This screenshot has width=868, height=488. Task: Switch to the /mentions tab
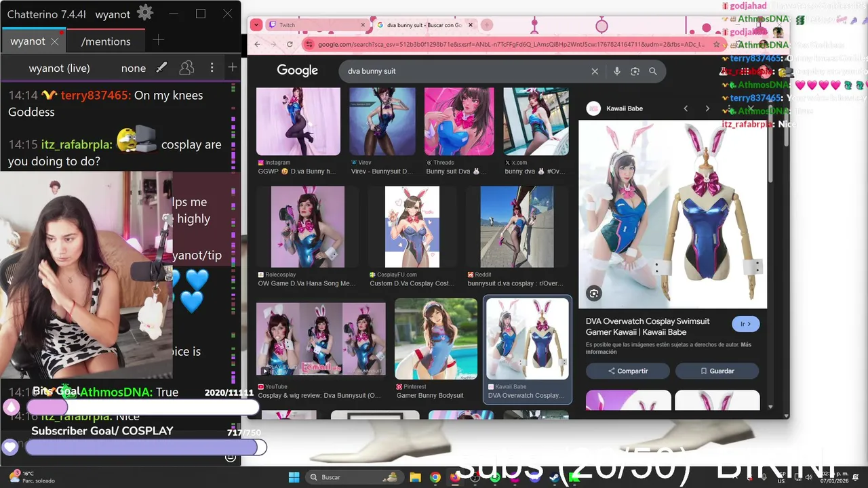pos(106,41)
